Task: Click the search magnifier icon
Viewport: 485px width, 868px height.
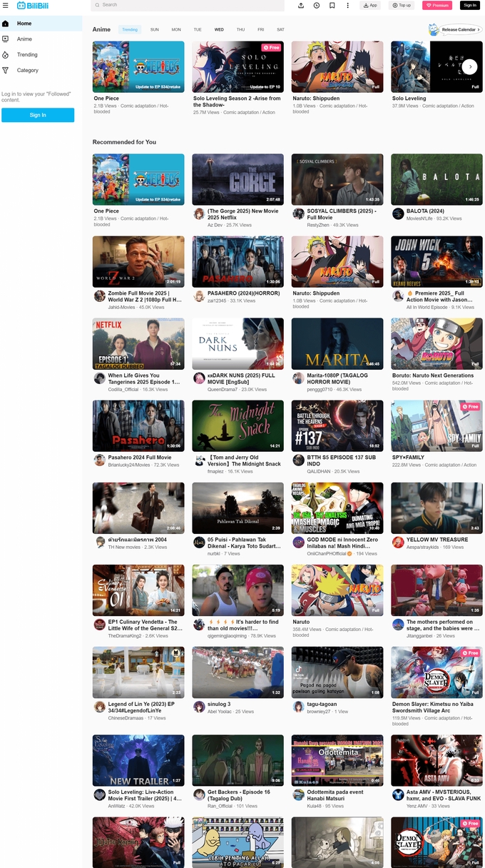Action: pyautogui.click(x=98, y=5)
